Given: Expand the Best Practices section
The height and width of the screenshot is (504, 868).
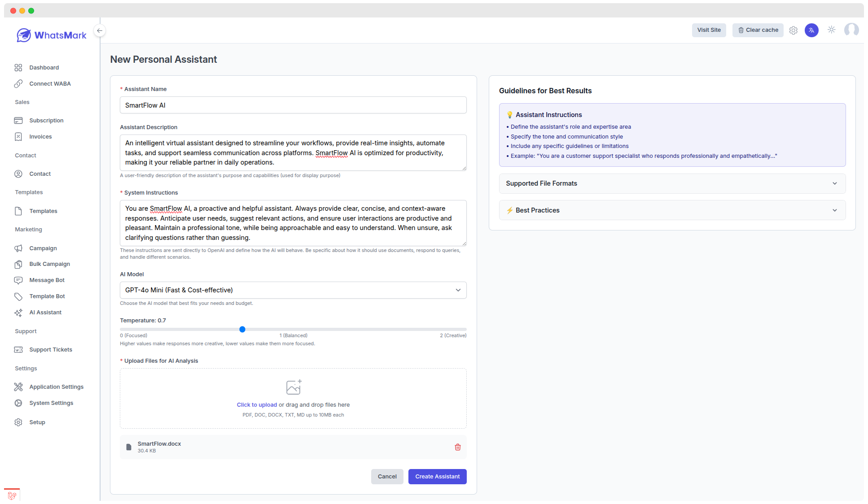Looking at the screenshot, I should [x=671, y=210].
